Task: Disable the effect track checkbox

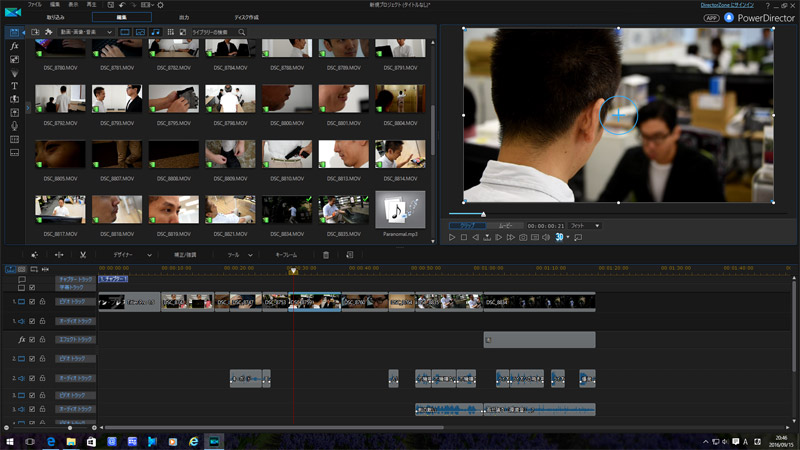Action: [x=32, y=340]
